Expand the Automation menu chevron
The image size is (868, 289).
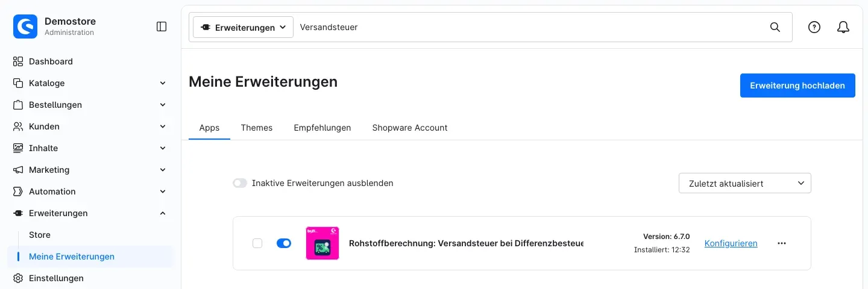click(x=163, y=191)
